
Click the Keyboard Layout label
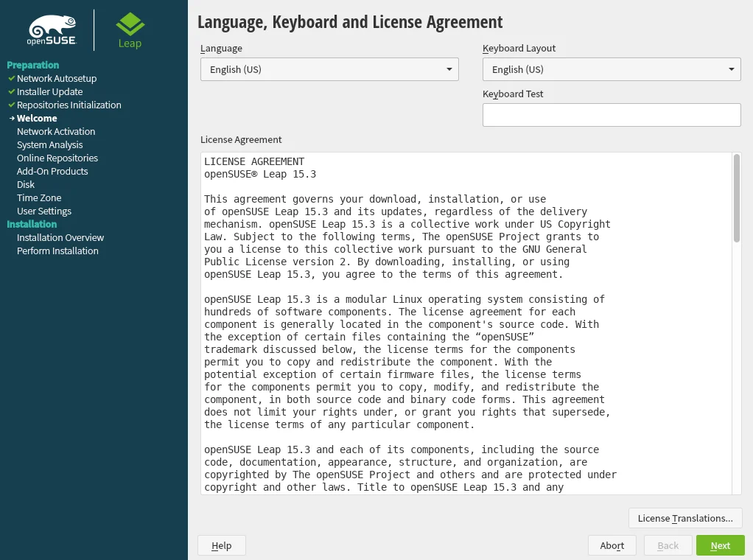[x=519, y=48]
